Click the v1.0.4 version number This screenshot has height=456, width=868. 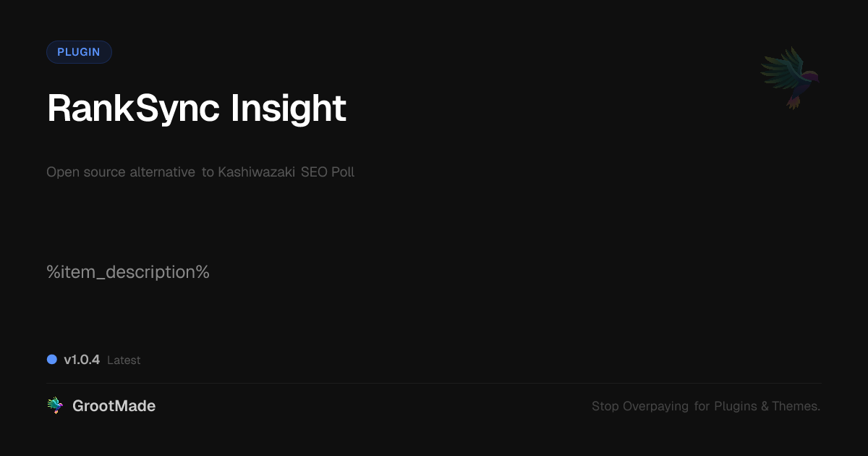click(82, 360)
